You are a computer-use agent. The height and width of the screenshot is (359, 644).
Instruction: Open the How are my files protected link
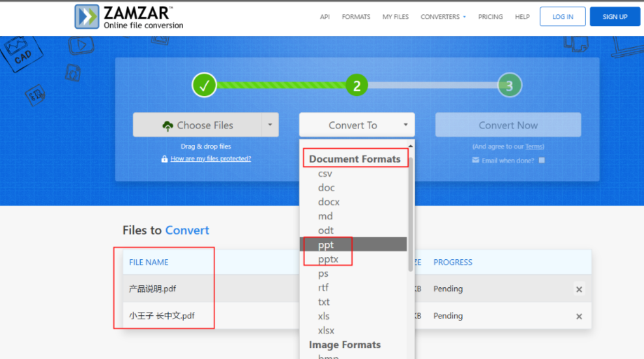coord(211,159)
